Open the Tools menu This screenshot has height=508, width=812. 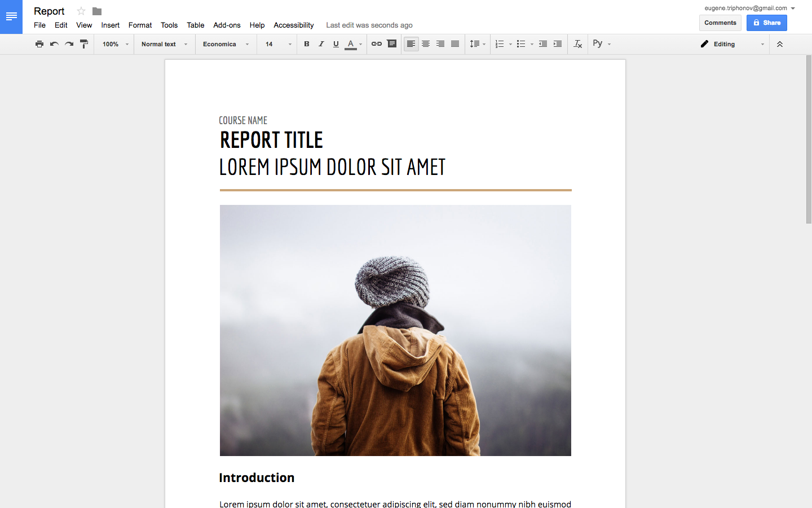click(x=169, y=25)
